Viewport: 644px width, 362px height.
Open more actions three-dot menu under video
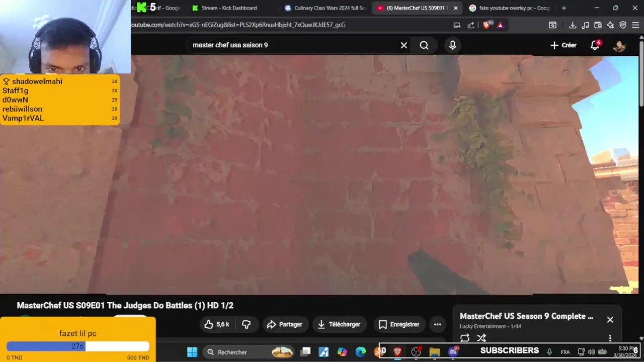[438, 324]
